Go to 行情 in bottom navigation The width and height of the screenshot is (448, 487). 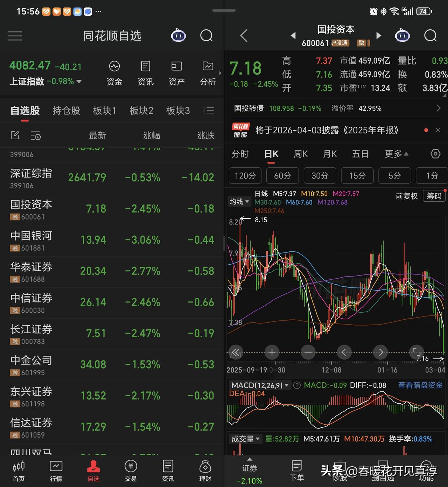(56, 471)
